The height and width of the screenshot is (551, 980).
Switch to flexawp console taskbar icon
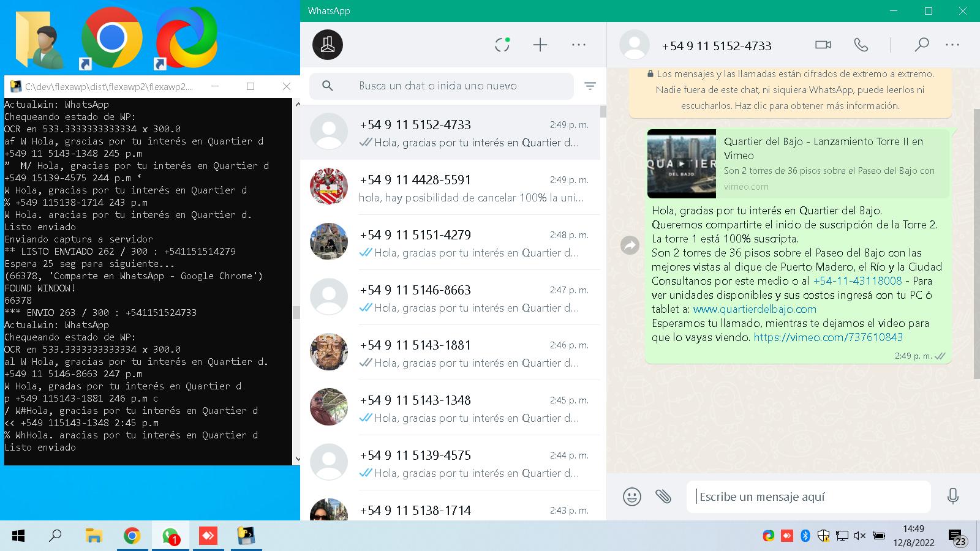[246, 536]
